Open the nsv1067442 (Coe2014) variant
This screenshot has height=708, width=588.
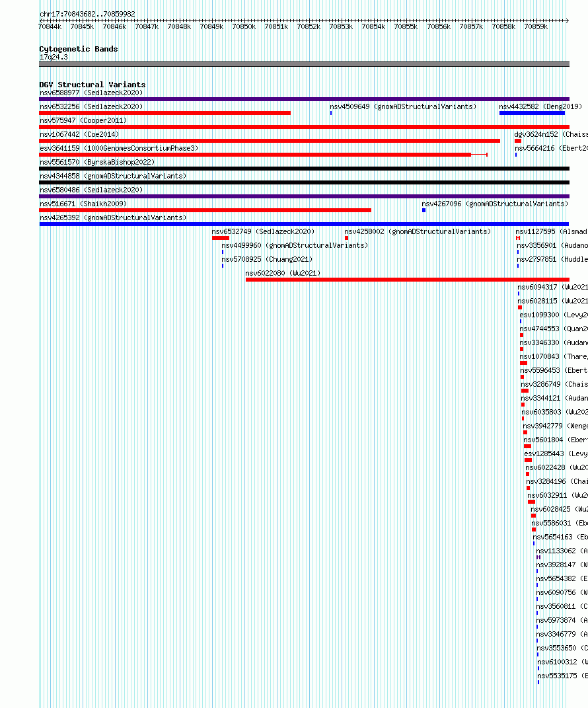coord(79,135)
